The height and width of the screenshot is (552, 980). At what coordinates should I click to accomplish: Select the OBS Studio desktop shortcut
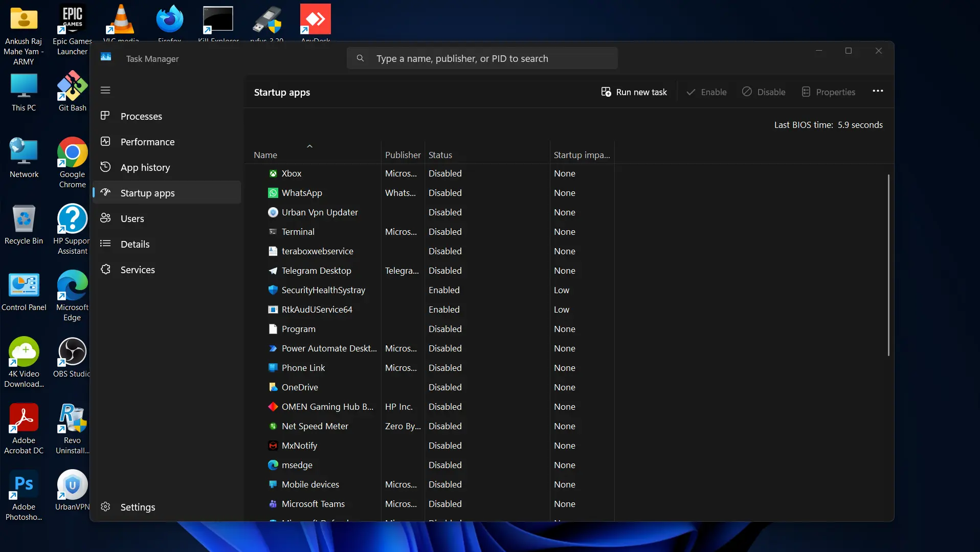point(72,358)
